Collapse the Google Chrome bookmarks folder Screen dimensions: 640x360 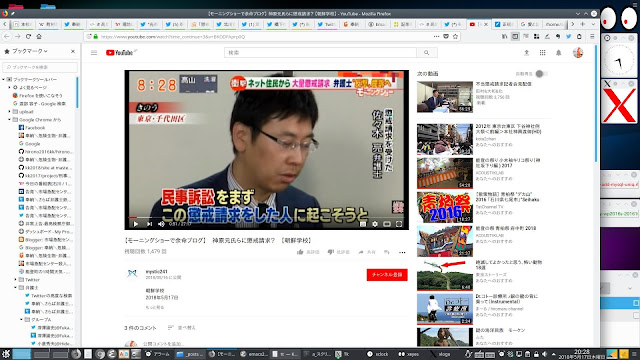pos(9,120)
